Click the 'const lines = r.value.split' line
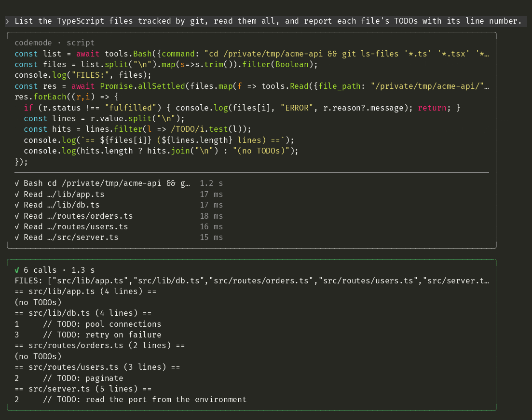Viewport: 532px width, 420px height. pyautogui.click(x=104, y=118)
